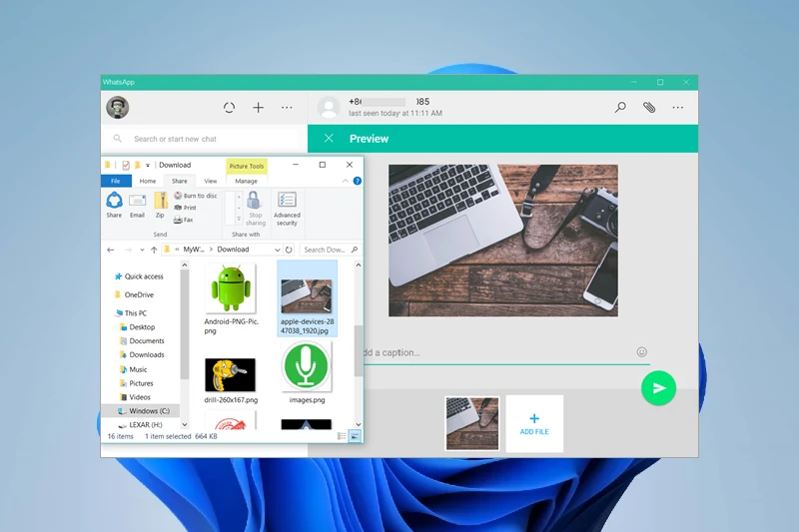This screenshot has width=799, height=532.
Task: Expand the Share with gallery arrow
Action: click(239, 220)
